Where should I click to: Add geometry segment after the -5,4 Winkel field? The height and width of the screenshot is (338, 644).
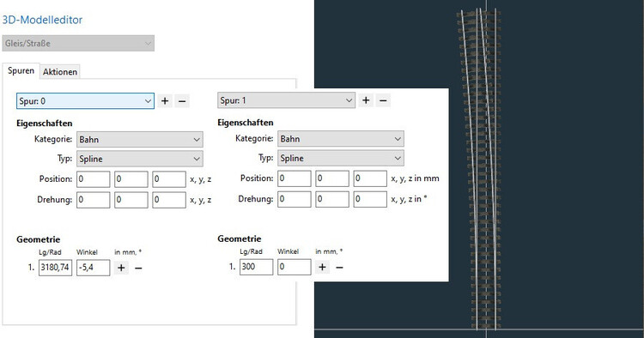point(121,268)
